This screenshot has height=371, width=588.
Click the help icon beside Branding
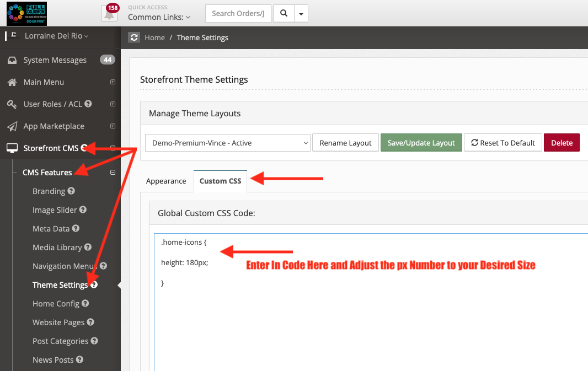coord(71,191)
